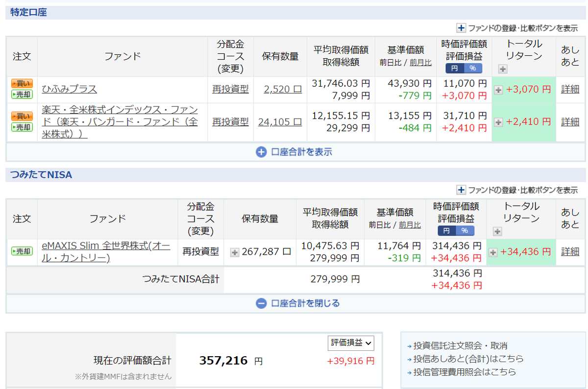Select the +39,916 円 total profit text
This screenshot has width=588, height=389.
coord(351,361)
